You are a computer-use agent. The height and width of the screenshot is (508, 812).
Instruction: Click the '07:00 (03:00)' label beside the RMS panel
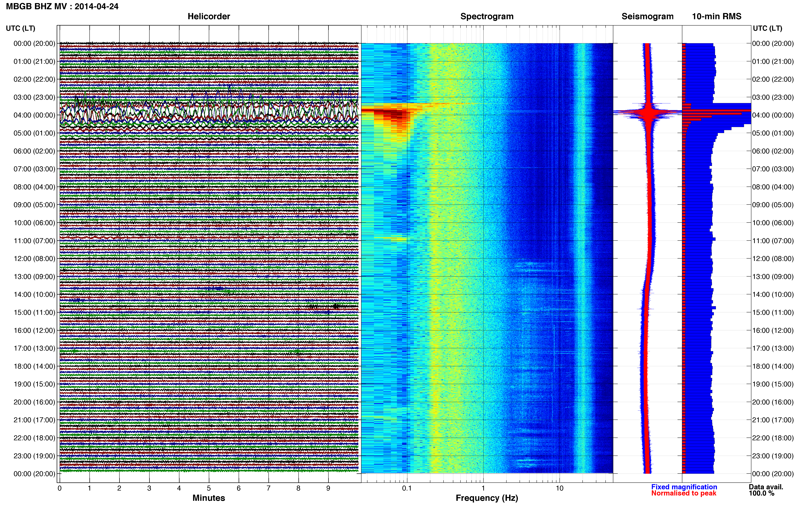coord(773,169)
